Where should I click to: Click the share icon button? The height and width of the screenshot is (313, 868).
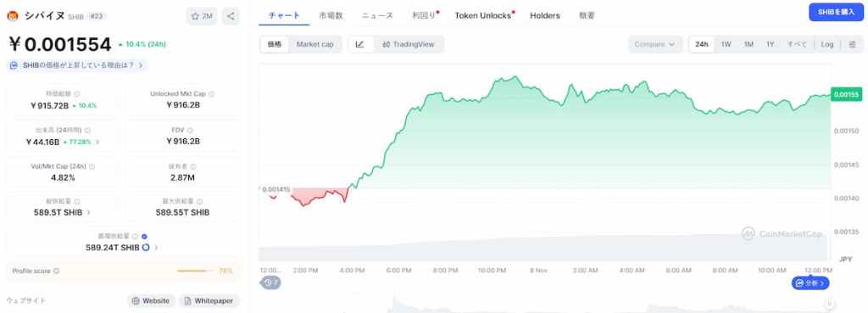click(231, 16)
